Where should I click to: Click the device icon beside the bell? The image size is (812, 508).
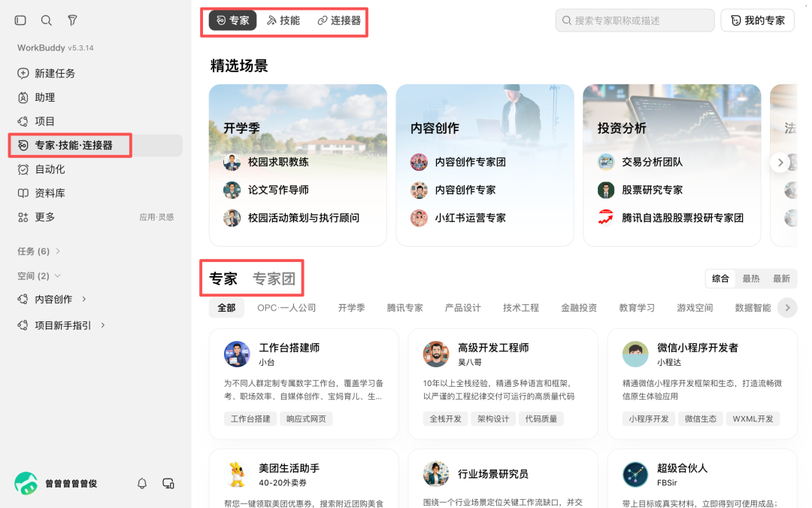tap(168, 483)
